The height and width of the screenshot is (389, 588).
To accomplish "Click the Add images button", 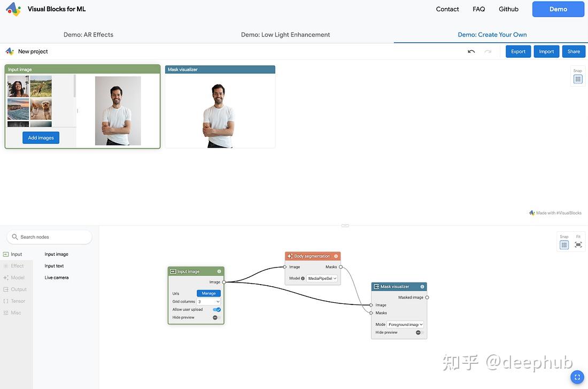I will pos(40,138).
